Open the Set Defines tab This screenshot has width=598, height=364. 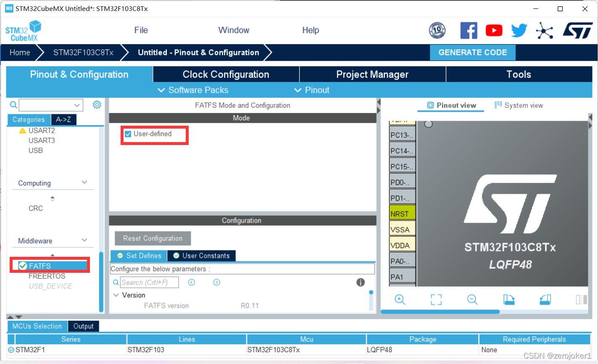pos(139,256)
